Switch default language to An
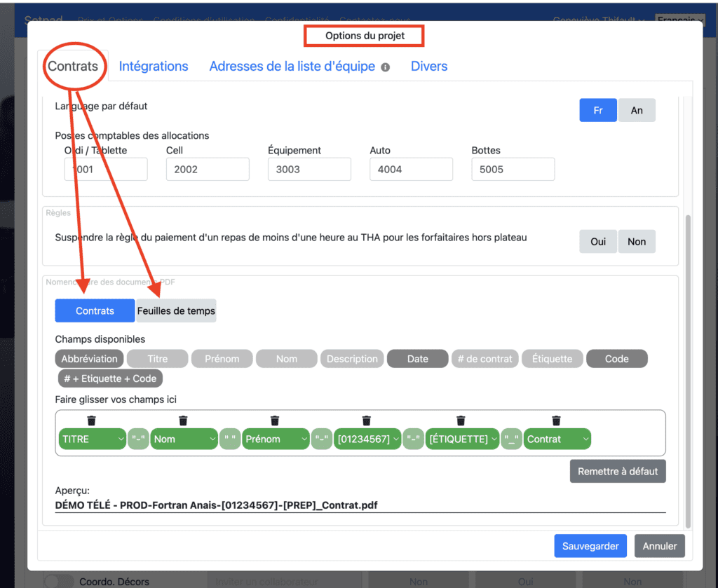The width and height of the screenshot is (718, 588). point(637,111)
